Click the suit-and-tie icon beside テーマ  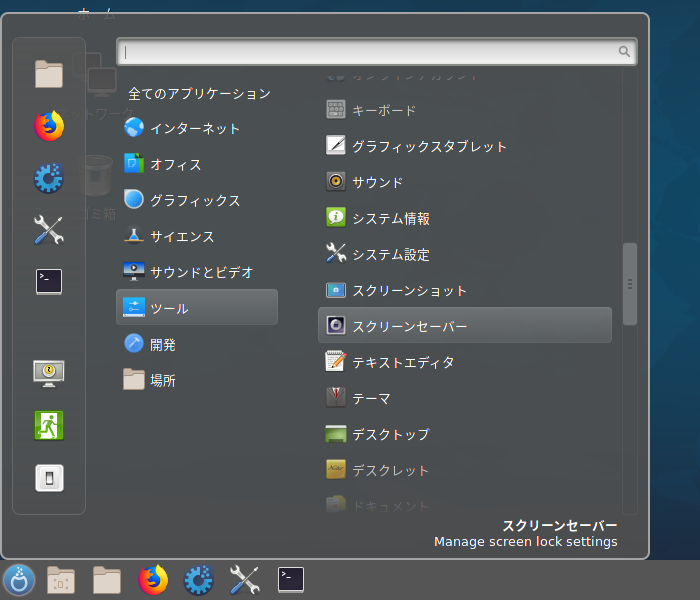click(336, 396)
